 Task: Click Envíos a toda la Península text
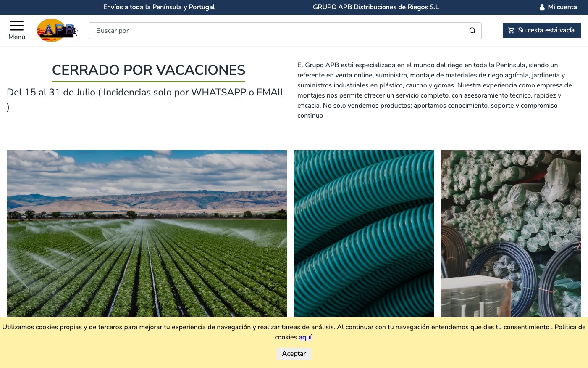click(x=159, y=7)
